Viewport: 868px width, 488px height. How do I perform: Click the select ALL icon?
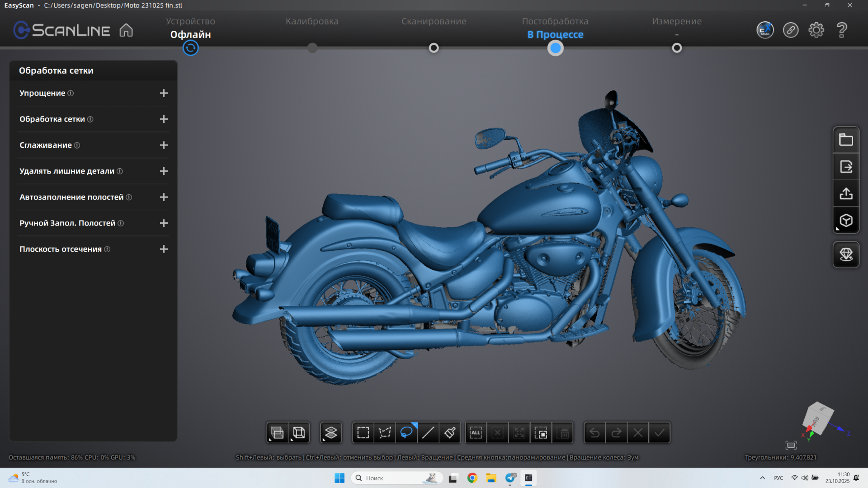tap(476, 433)
